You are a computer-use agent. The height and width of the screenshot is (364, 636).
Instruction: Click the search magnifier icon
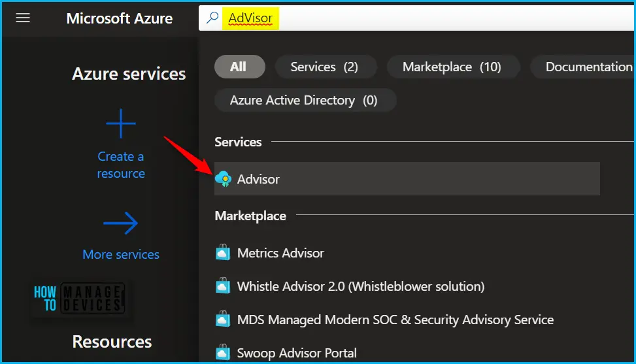[212, 18]
